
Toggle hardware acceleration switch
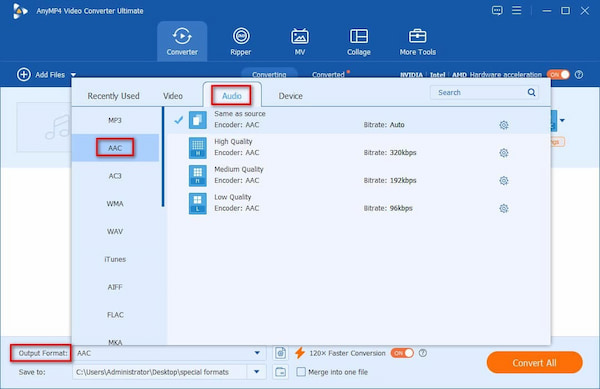[558, 75]
